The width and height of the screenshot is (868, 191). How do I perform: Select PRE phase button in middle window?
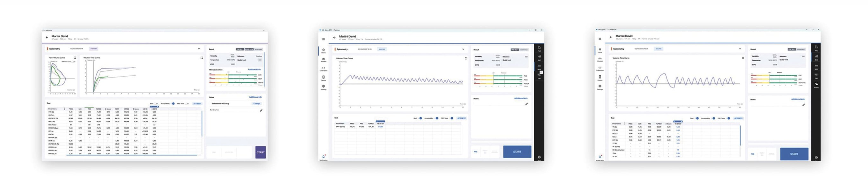click(x=475, y=152)
